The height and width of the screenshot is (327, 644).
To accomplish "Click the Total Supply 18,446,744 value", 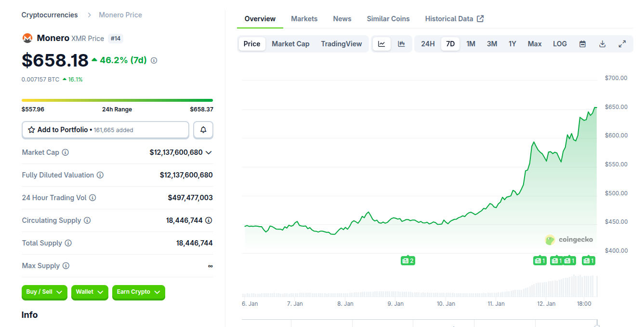I will coord(195,243).
